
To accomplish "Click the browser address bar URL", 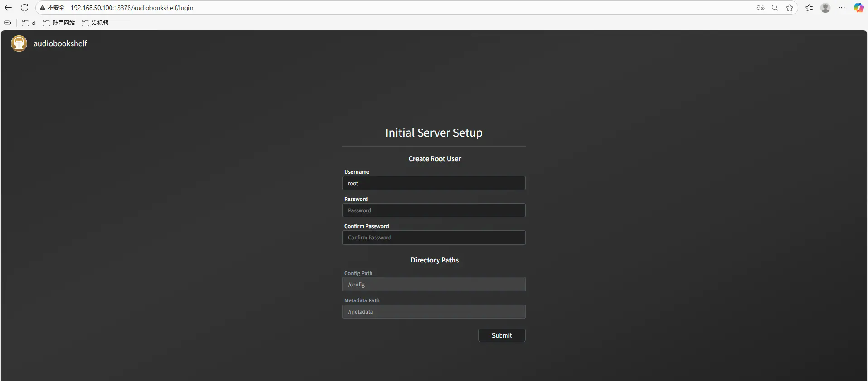I will (x=132, y=8).
